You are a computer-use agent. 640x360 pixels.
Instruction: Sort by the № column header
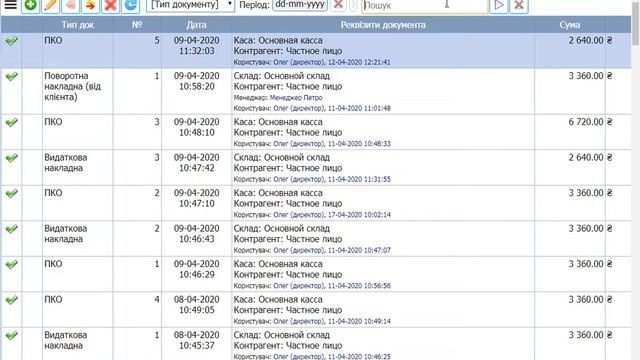137,25
